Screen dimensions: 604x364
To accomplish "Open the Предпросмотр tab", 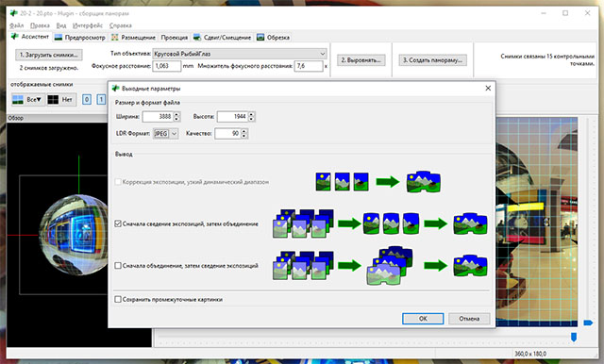I will tap(79, 38).
